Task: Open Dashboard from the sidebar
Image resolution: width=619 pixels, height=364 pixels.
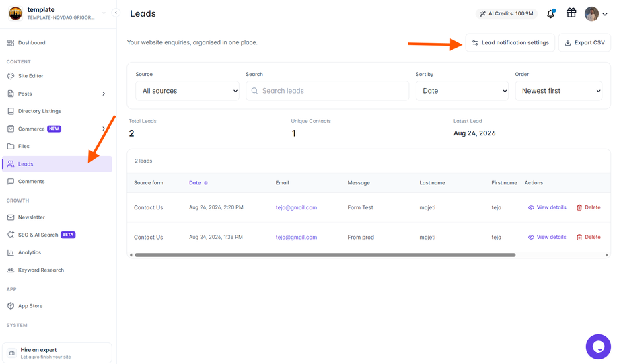Action: pos(57,42)
